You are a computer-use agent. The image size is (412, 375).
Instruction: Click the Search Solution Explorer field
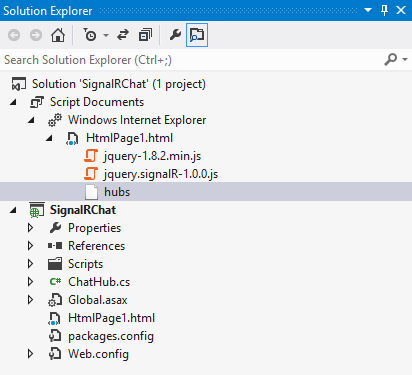tap(190, 60)
